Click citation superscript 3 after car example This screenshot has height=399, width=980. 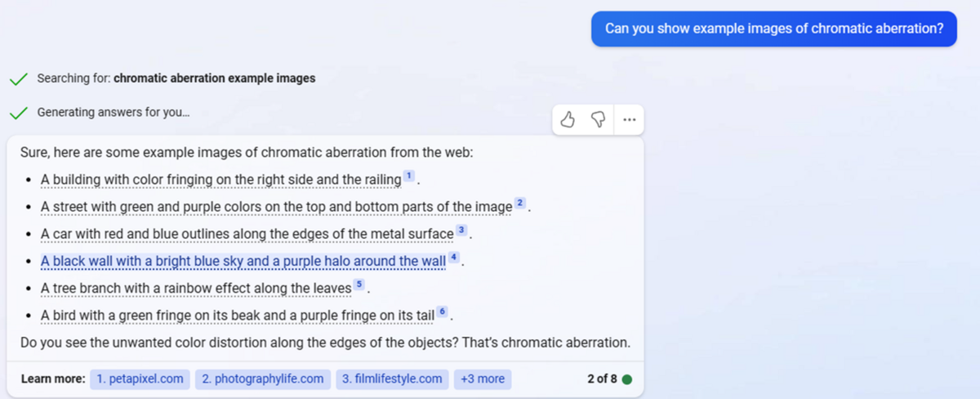(461, 231)
